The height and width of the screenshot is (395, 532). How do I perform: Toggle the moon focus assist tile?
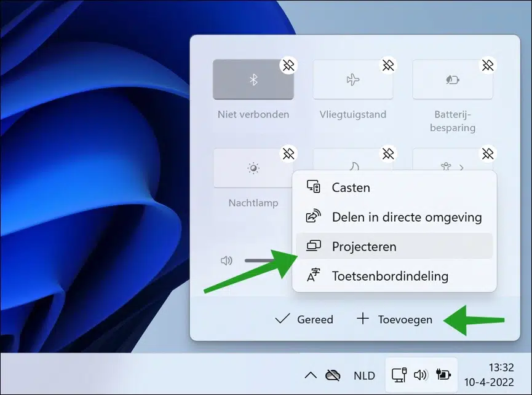coord(353,163)
